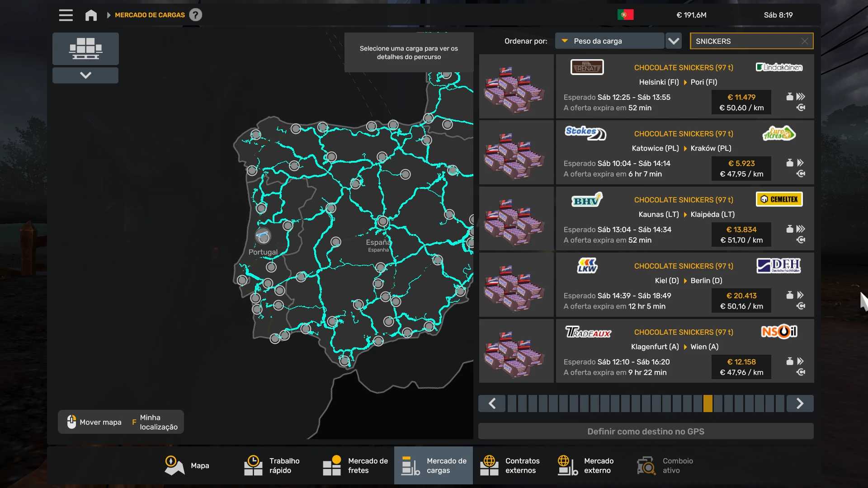The image size is (868, 488).
Task: Click the urgency arrows on the Helsinki job
Action: 801,97
